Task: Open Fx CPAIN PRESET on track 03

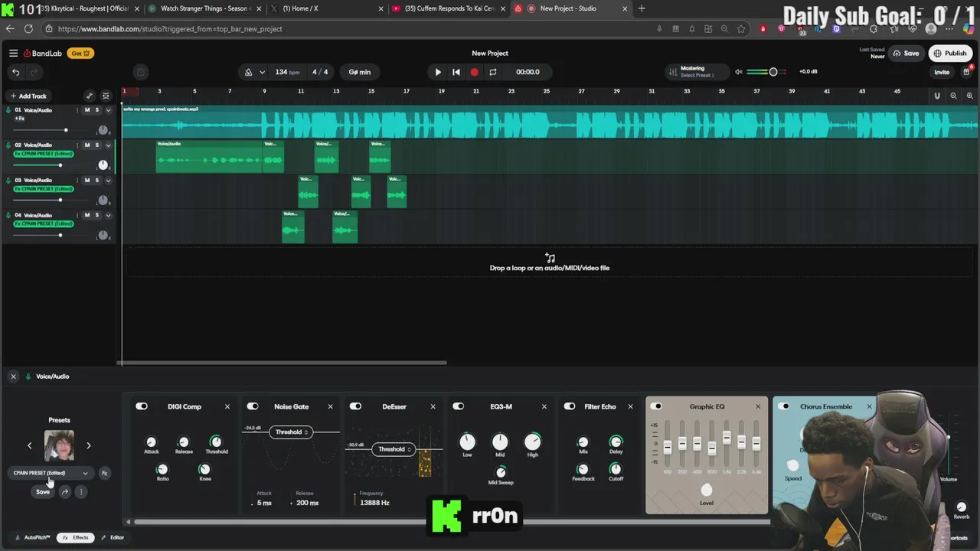Action: tap(44, 189)
